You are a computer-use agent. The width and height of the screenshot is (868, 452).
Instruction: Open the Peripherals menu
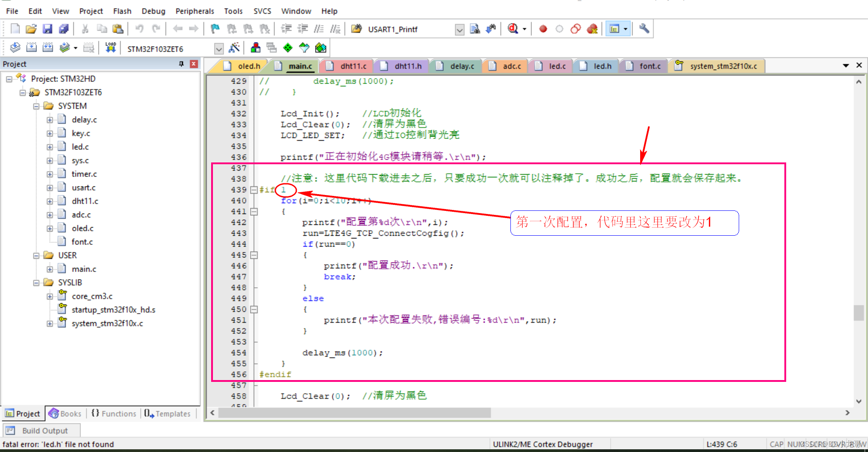coord(195,11)
